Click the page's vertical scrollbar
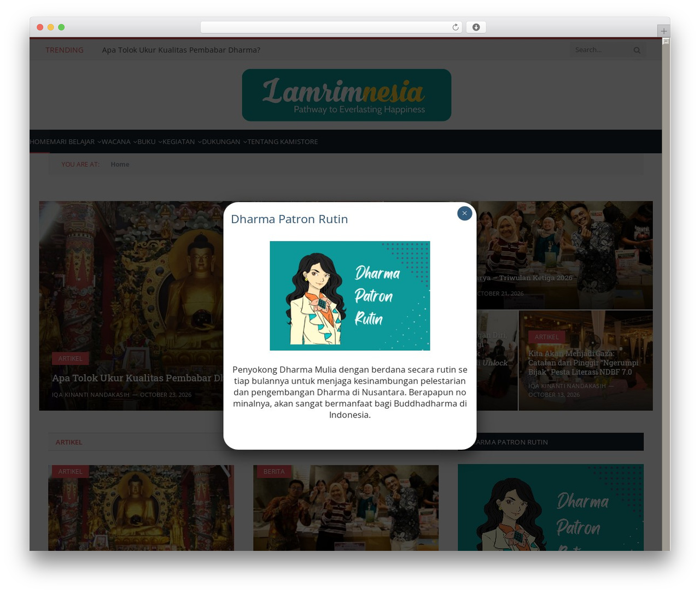 pyautogui.click(x=666, y=295)
